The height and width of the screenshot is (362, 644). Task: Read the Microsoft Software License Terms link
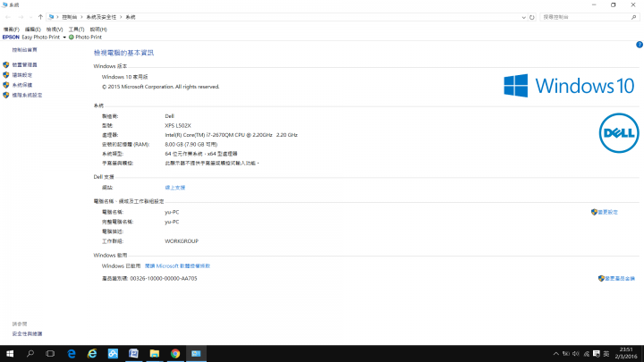(x=177, y=266)
